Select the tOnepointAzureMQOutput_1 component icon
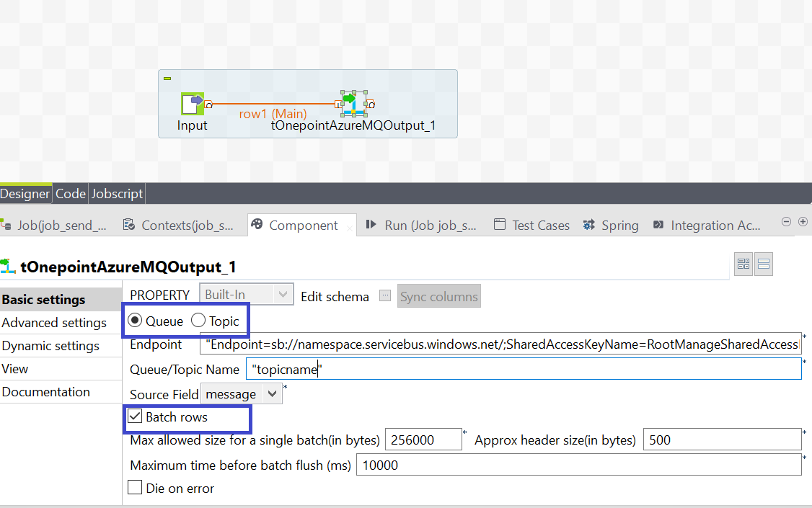 pos(353,104)
